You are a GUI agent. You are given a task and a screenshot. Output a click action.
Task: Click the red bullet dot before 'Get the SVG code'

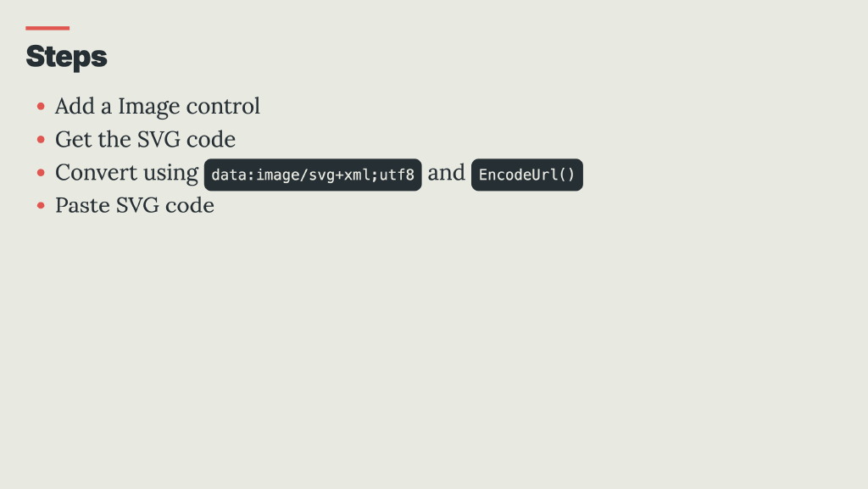(41, 140)
